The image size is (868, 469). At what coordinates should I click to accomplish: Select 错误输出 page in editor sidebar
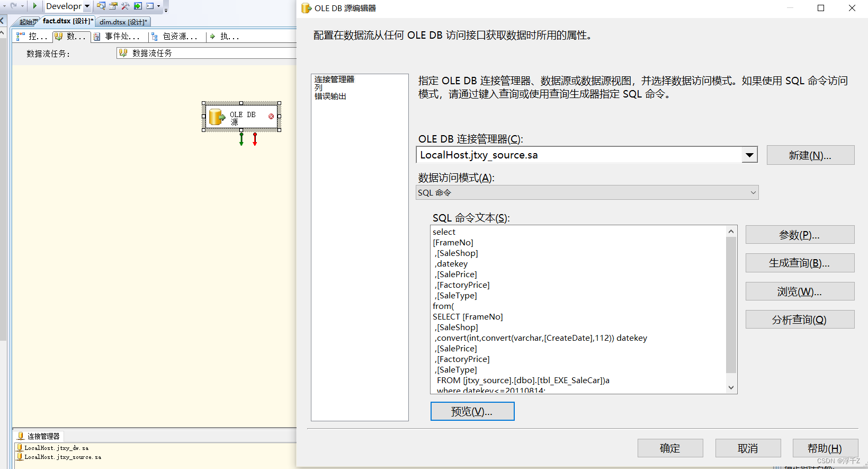coord(330,96)
